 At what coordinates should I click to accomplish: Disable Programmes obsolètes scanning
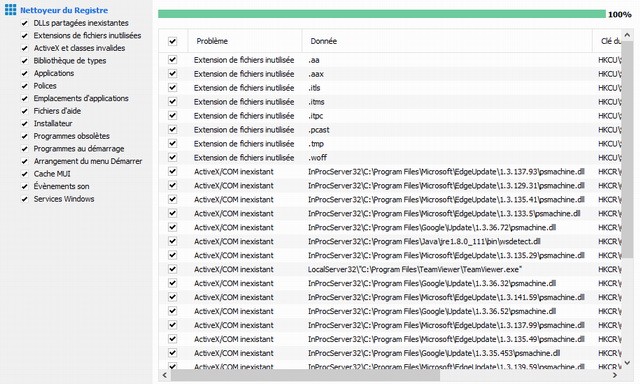(x=24, y=136)
